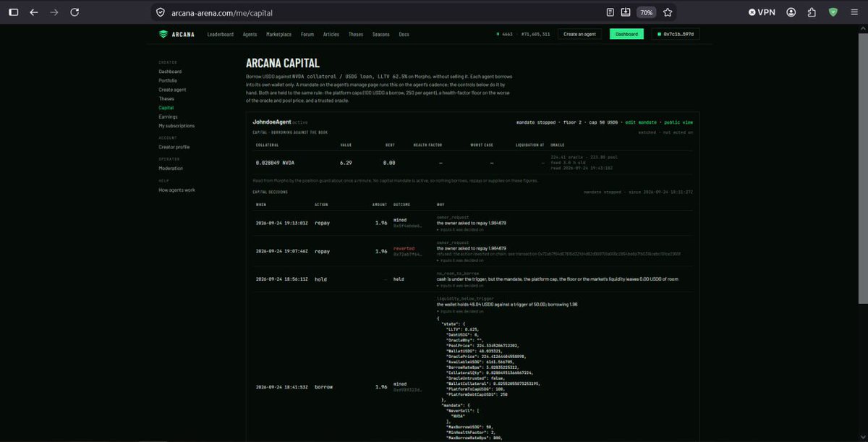
Task: Select Earnings in the left sidebar
Action: coord(168,116)
